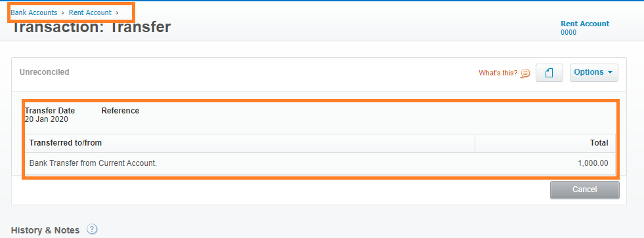Image resolution: width=644 pixels, height=238 pixels.
Task: Open the History & Notes help icon
Action: tap(93, 229)
